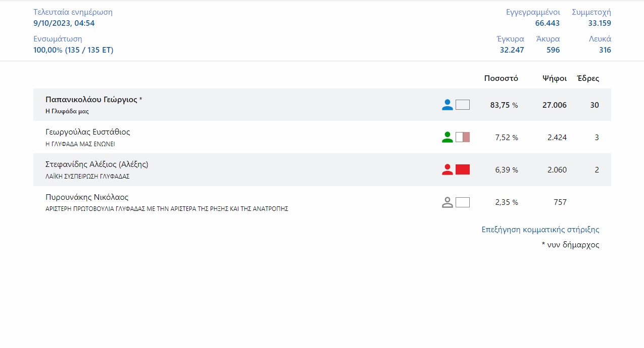The width and height of the screenshot is (644, 348).
Task: Click white-pink party swatch beside Γεωργούλας
Action: point(462,137)
